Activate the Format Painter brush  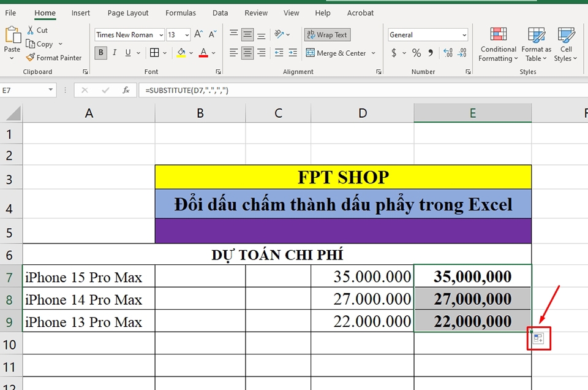[31, 58]
